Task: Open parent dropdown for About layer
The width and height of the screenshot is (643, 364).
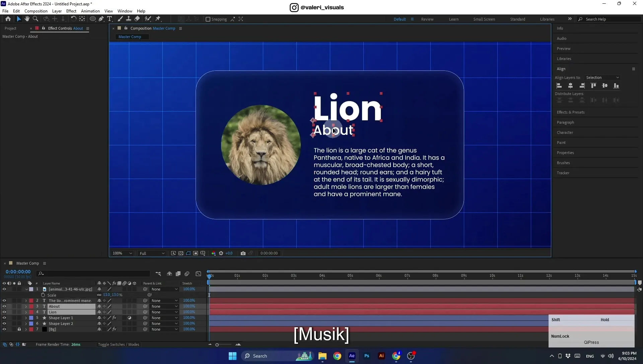Action: (164, 306)
